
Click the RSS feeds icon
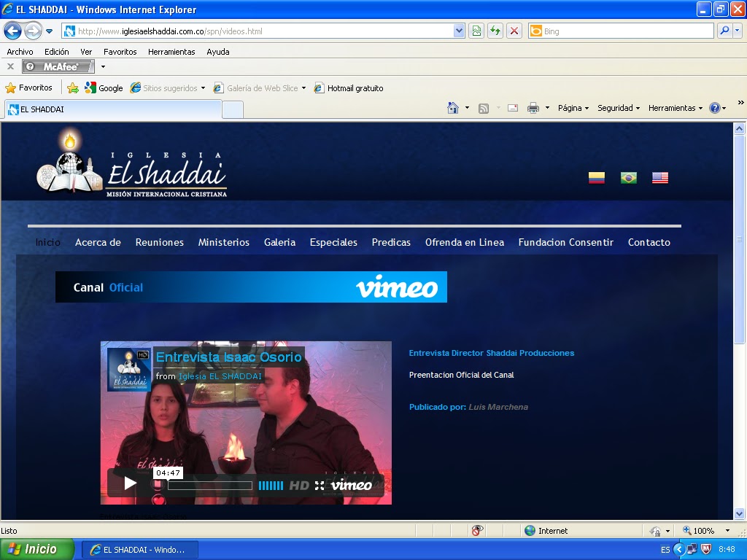(x=484, y=109)
